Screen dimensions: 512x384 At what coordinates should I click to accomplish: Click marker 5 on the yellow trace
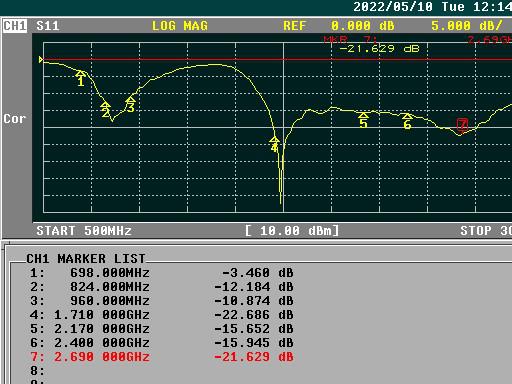363,115
